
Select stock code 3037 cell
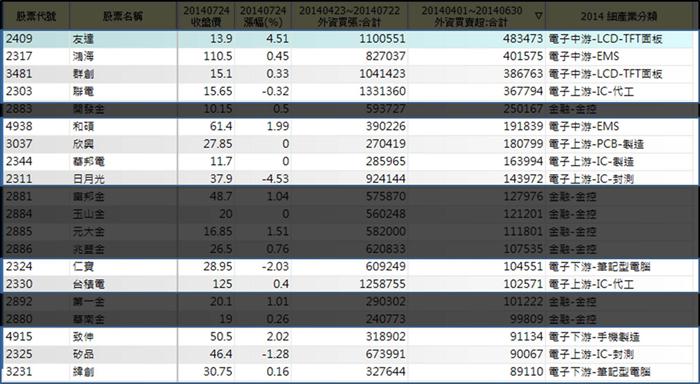[19, 144]
